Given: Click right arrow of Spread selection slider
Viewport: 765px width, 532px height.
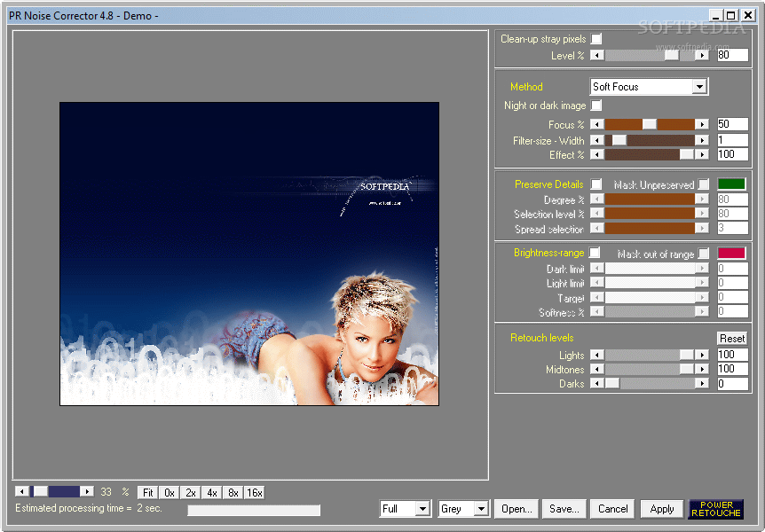Looking at the screenshot, I should pos(702,228).
